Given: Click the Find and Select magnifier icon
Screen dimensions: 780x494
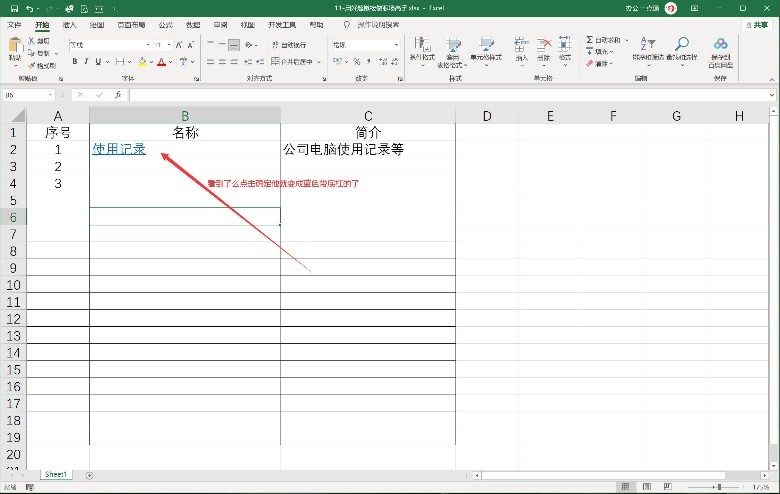Looking at the screenshot, I should pyautogui.click(x=682, y=43).
